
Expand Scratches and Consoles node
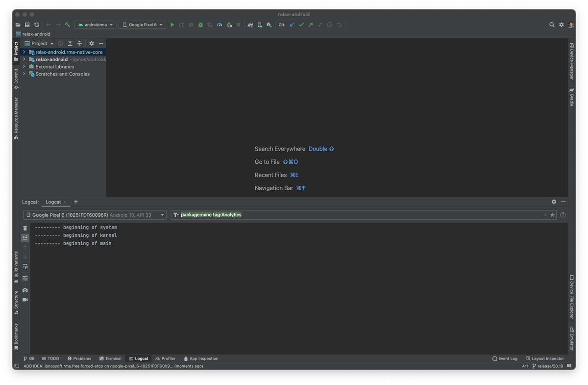pyautogui.click(x=24, y=74)
